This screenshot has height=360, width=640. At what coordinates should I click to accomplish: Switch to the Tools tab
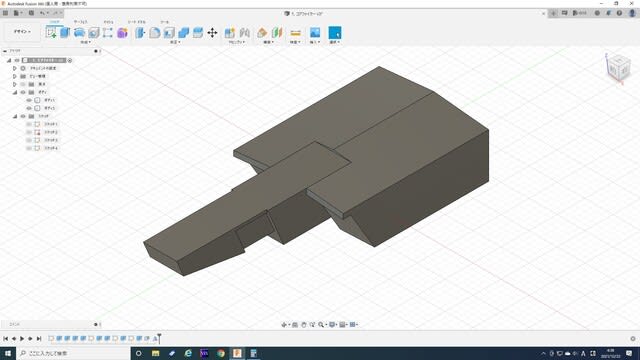pos(164,22)
